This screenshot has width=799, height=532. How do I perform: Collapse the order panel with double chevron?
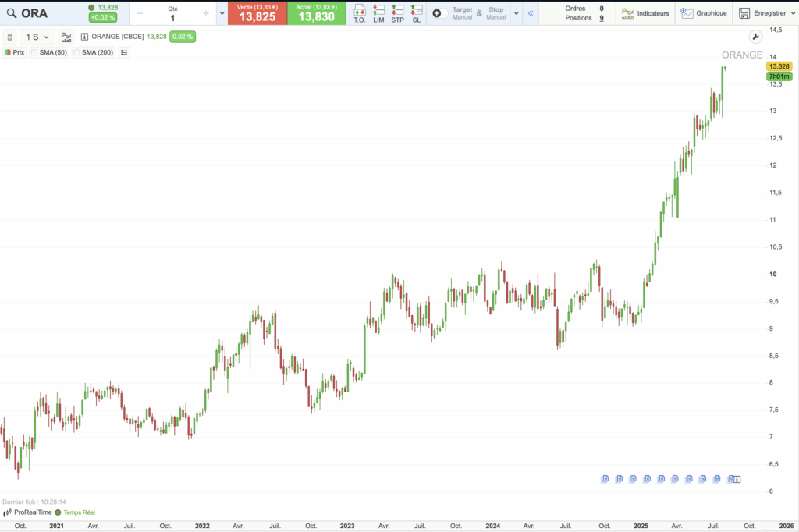tap(531, 13)
